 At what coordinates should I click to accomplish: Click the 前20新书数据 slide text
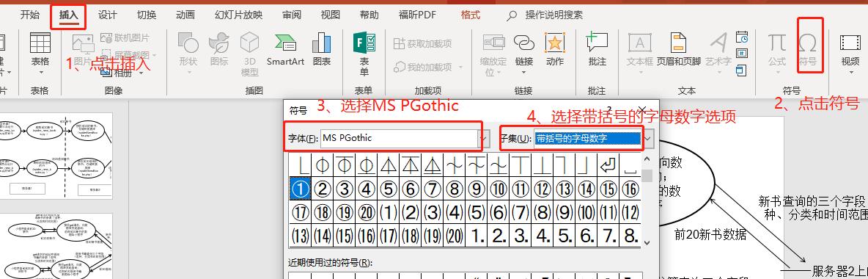(710, 235)
